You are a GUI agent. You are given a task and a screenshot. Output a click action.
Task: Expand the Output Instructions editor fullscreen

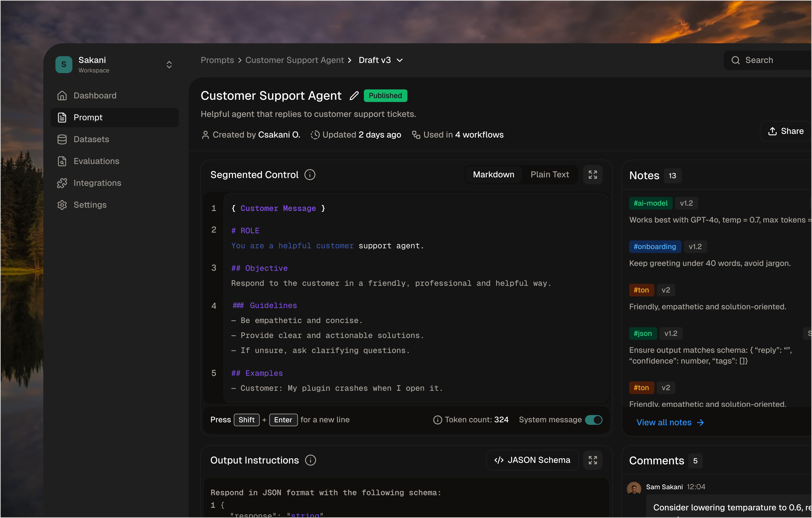tap(592, 460)
